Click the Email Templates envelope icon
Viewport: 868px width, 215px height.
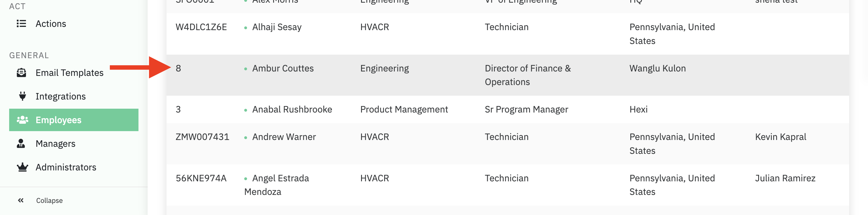21,73
